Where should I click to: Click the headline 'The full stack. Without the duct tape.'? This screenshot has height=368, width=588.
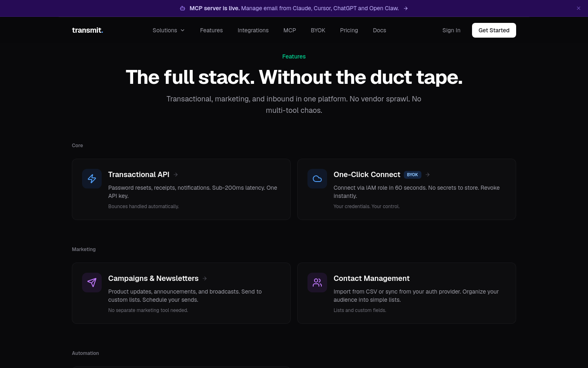(x=294, y=77)
